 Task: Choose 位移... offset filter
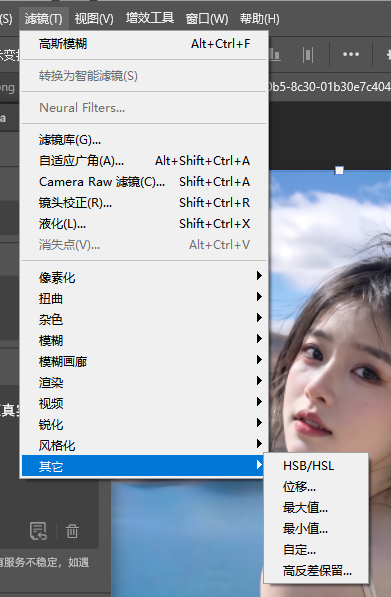[x=316, y=487]
